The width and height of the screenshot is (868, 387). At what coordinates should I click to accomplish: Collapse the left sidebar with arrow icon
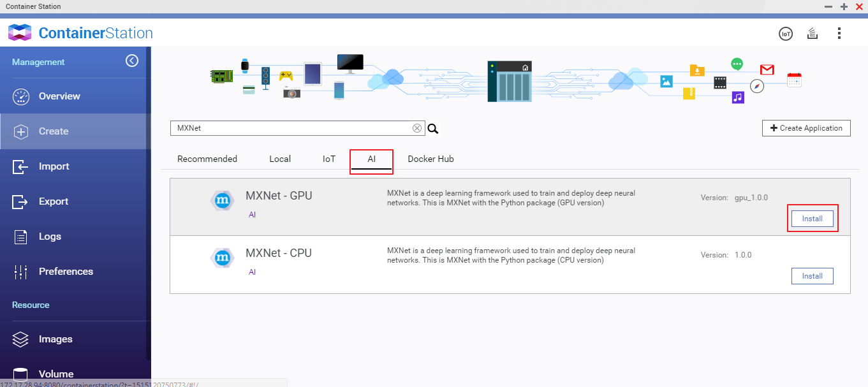point(132,61)
